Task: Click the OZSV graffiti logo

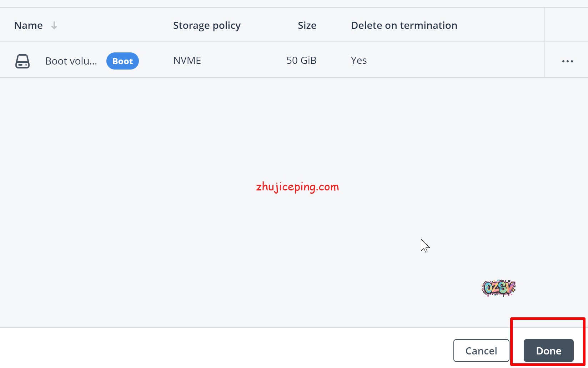Action: 498,288
